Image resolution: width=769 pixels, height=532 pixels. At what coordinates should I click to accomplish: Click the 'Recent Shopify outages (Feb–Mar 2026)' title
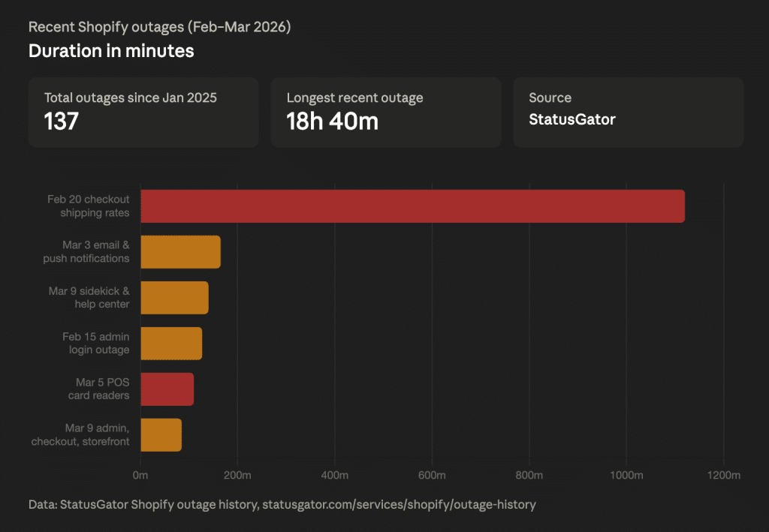coord(159,27)
